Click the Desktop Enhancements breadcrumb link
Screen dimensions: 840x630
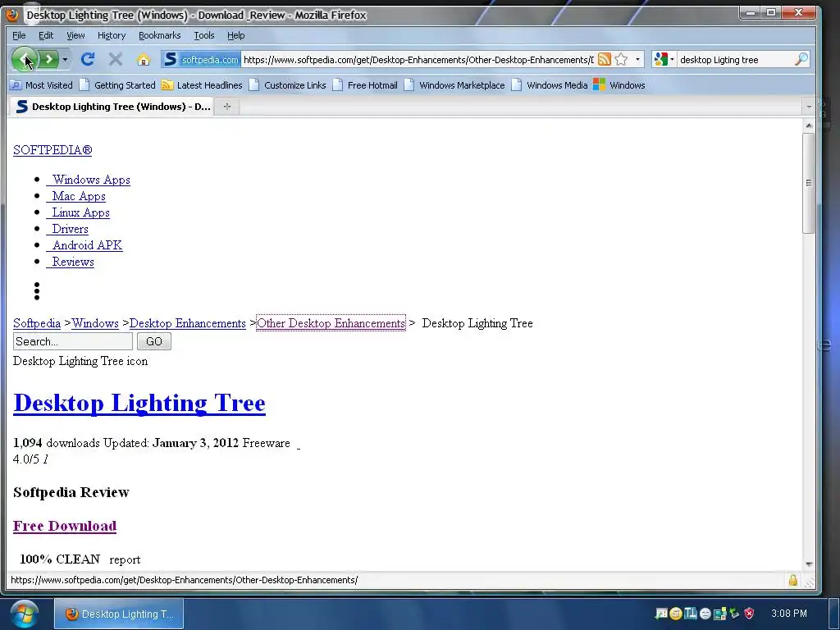pyautogui.click(x=188, y=323)
